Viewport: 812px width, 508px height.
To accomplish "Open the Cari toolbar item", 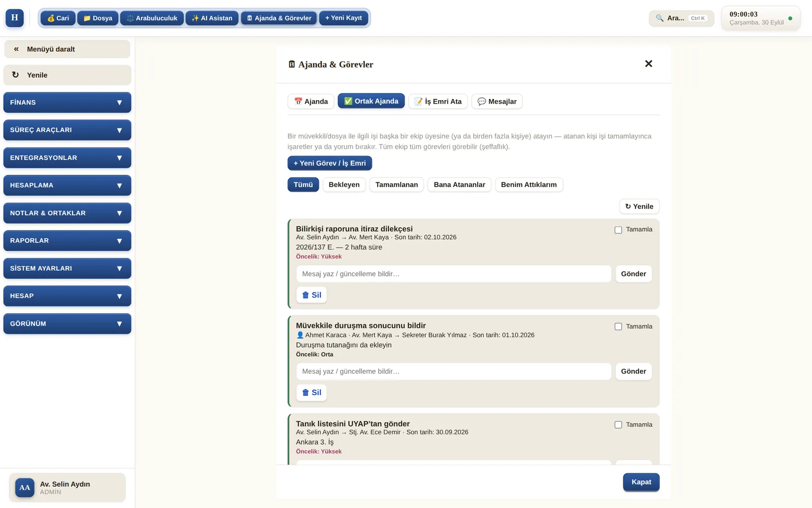I will coord(58,18).
